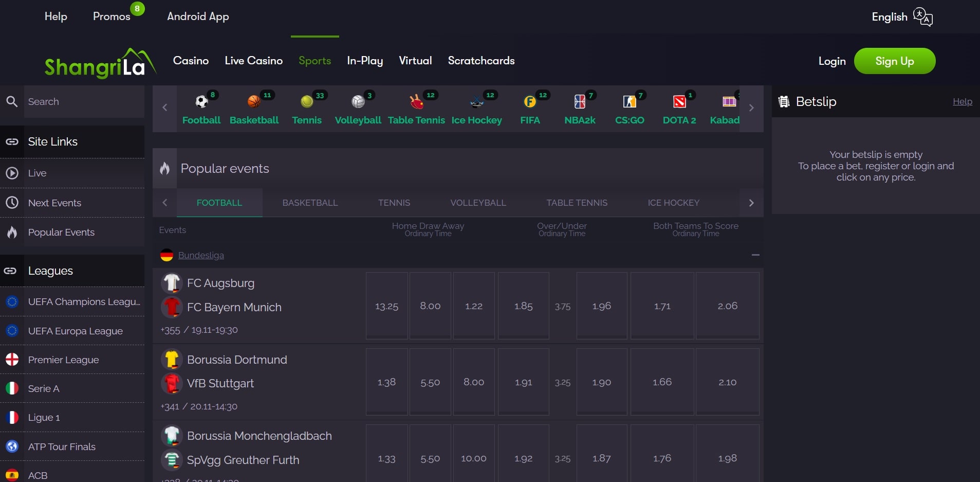Select Bayern Munich away odds 1.22

point(474,306)
